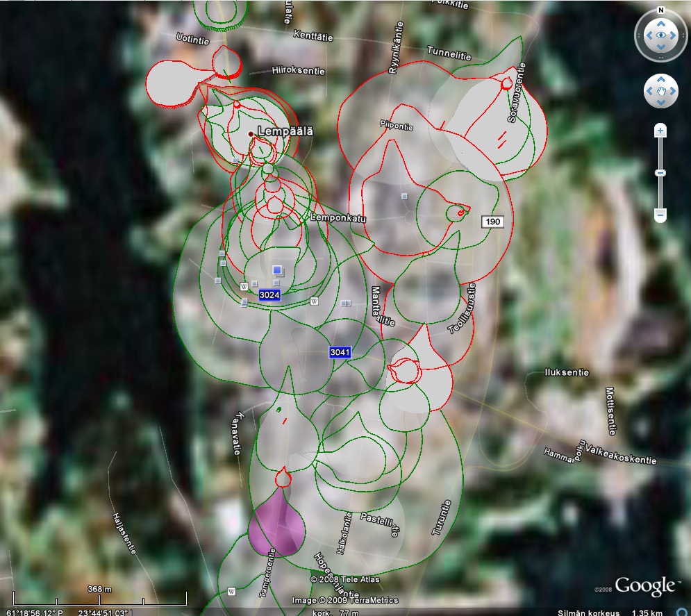Pan map left with the Move joystick's left arrow
This screenshot has height=616, width=691.
[x=649, y=91]
